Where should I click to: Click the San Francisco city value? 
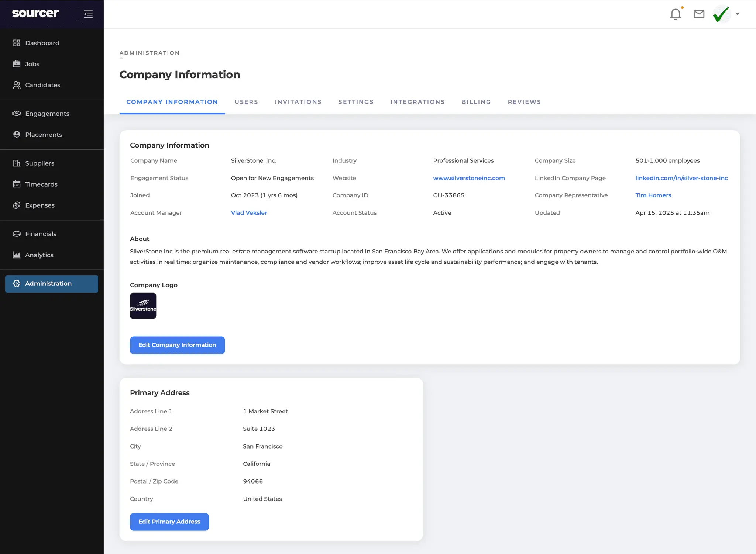point(262,446)
